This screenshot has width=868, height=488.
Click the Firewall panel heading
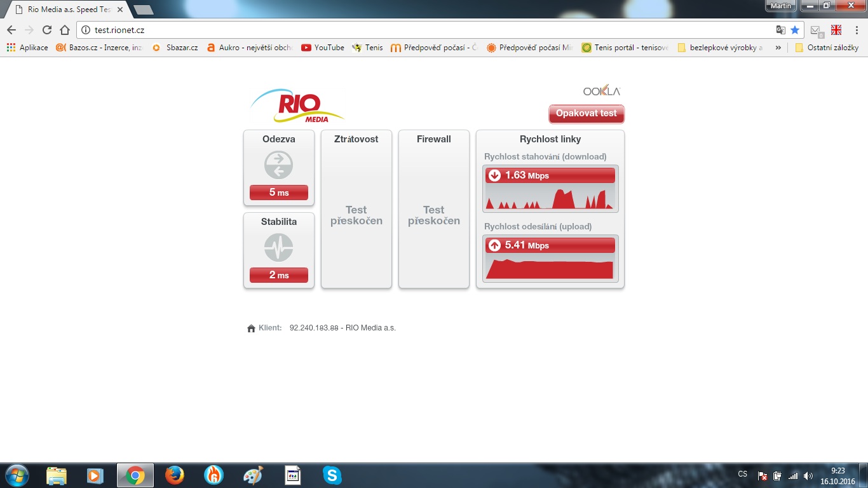click(x=434, y=139)
